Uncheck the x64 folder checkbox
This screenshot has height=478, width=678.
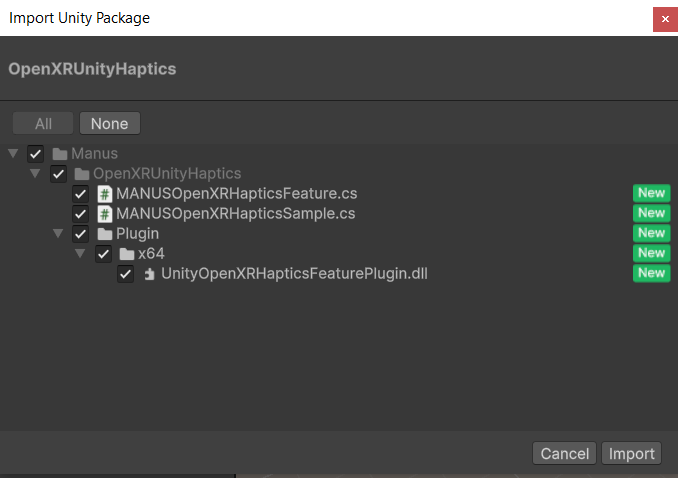tap(103, 254)
